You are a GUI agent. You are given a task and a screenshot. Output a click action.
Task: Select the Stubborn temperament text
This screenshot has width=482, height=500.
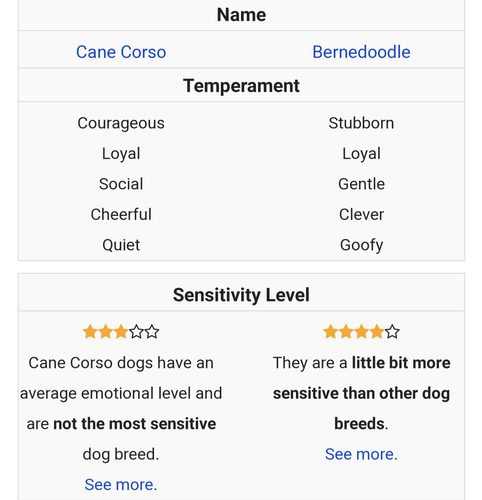(x=361, y=123)
